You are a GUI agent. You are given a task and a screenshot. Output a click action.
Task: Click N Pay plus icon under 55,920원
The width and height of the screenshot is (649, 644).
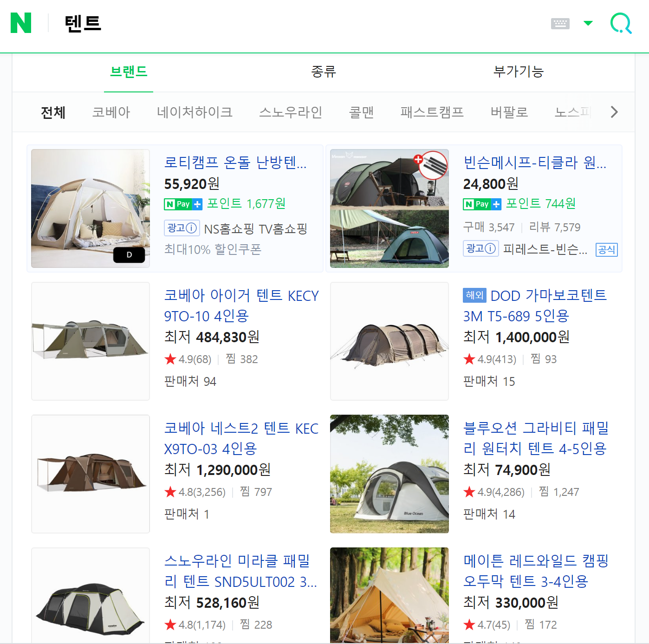click(183, 204)
